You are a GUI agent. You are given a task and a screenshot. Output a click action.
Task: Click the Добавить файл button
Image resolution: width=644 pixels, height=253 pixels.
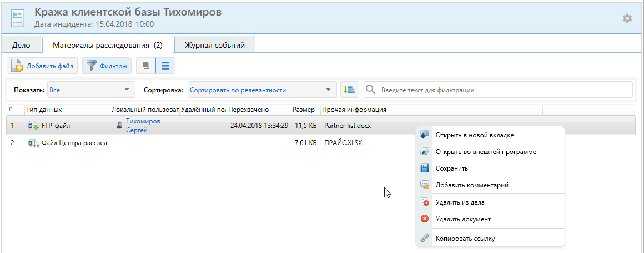(42, 66)
